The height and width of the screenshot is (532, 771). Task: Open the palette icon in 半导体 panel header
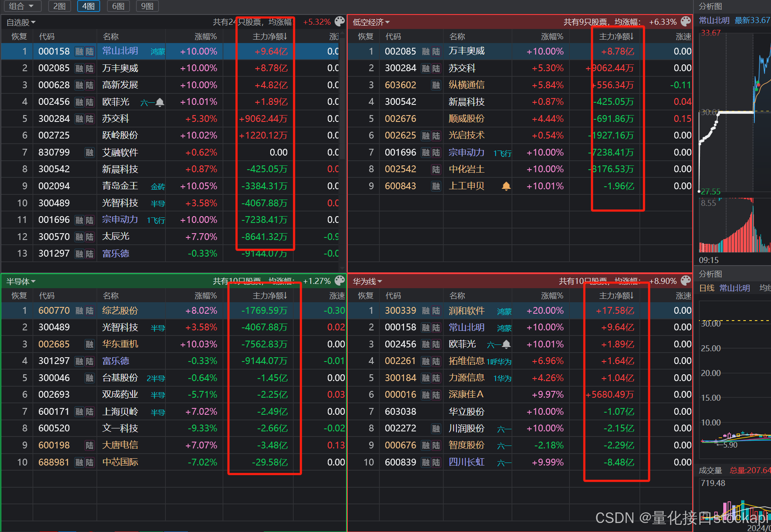click(x=339, y=280)
